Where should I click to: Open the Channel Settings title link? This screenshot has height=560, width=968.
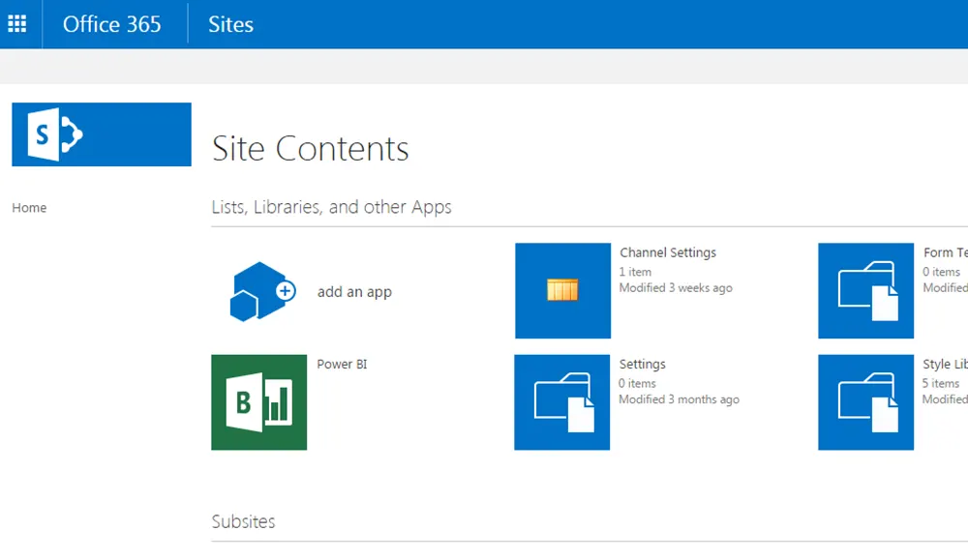pyautogui.click(x=668, y=252)
